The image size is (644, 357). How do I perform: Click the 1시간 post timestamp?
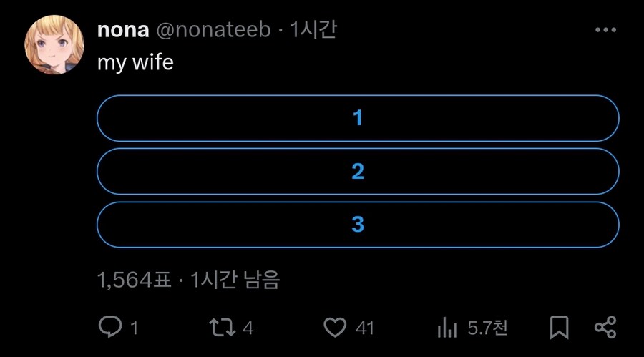coord(313,30)
